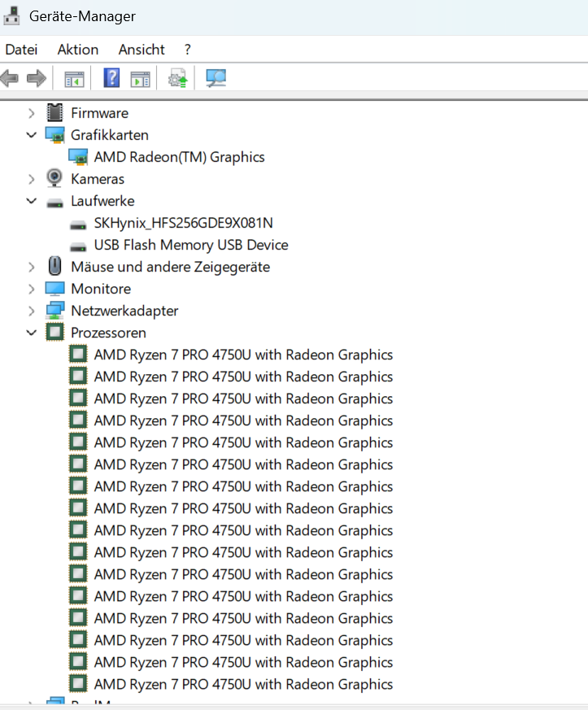Select the Netzwerkadapter label

pos(124,311)
